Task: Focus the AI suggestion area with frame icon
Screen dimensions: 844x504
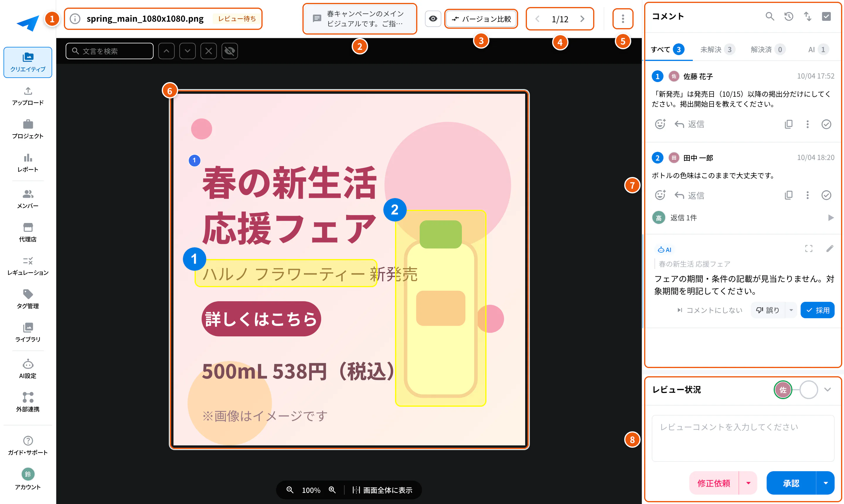Action: click(809, 248)
